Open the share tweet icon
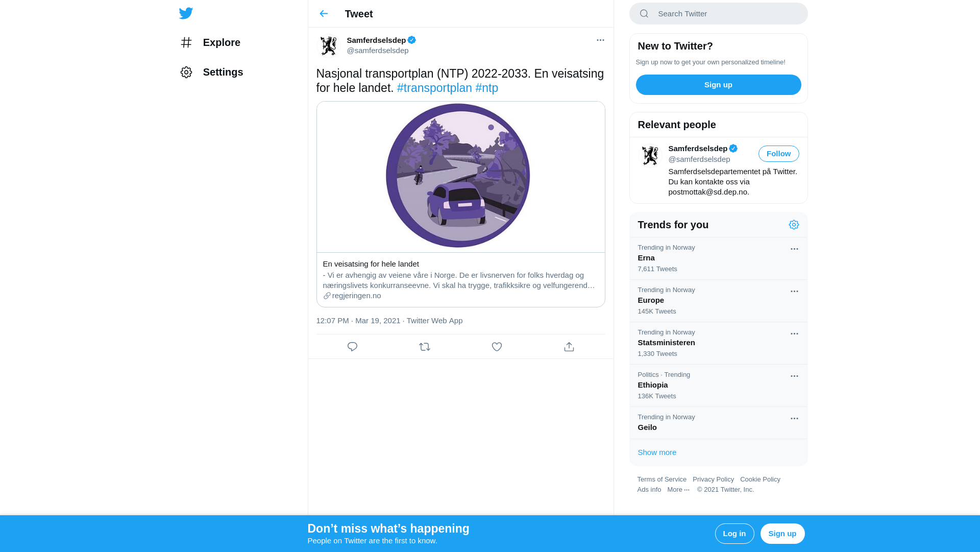 click(569, 347)
